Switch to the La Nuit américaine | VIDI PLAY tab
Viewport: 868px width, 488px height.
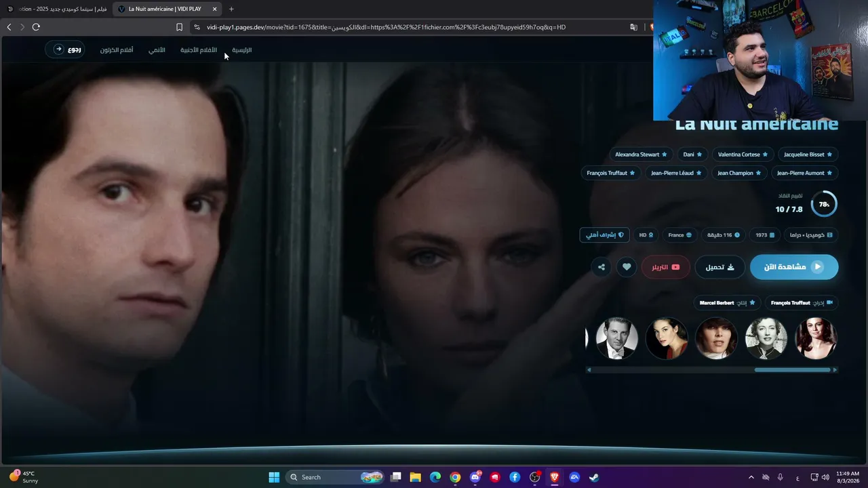pos(167,9)
